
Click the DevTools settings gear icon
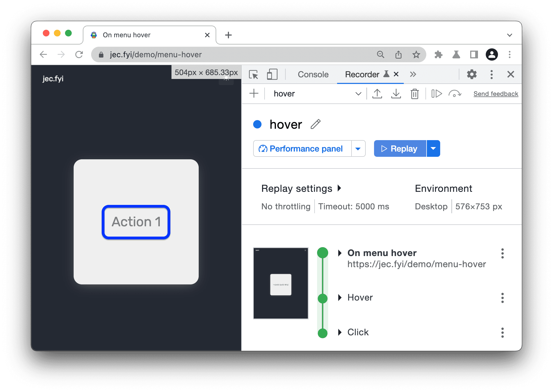472,74
